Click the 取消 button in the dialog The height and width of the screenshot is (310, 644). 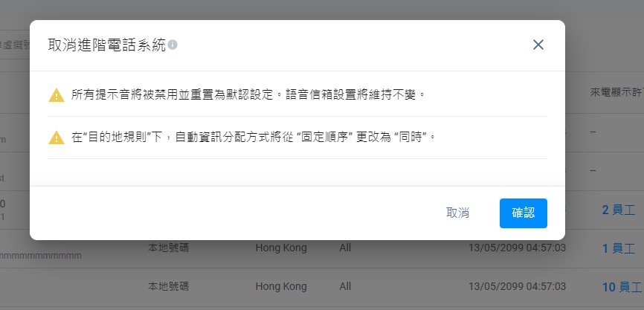(x=457, y=213)
